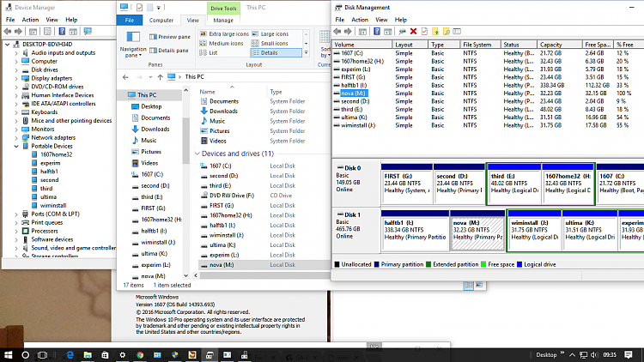Expand Disk drives node in Device Manager

point(16,69)
